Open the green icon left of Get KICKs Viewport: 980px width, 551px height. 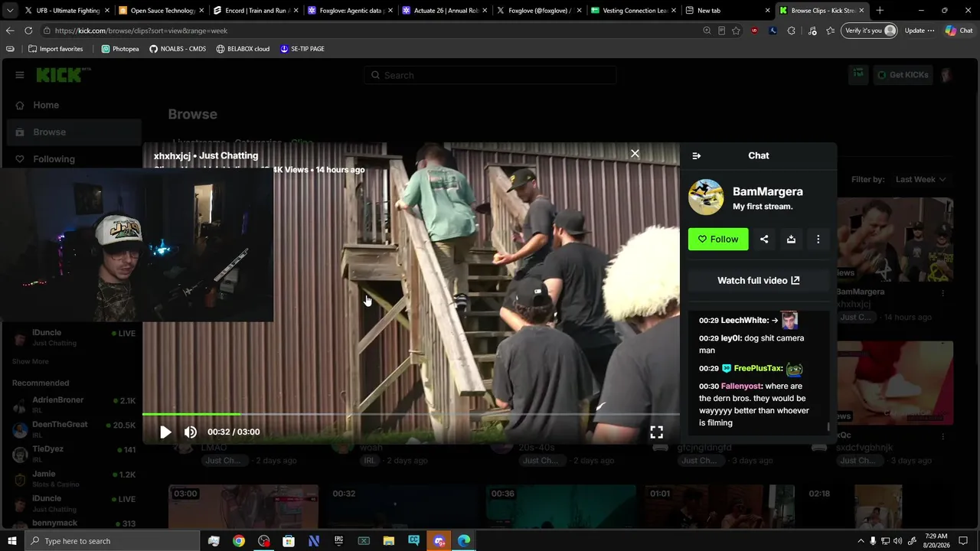pos(858,75)
